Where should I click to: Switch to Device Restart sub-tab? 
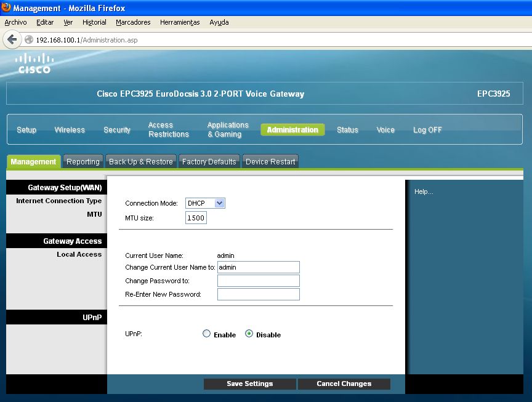pos(270,161)
